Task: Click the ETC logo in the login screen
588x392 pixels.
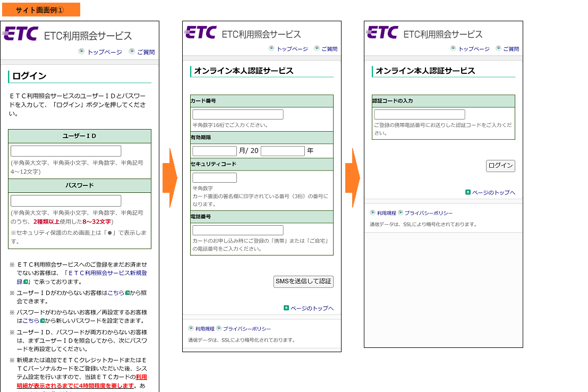Action: (20, 34)
